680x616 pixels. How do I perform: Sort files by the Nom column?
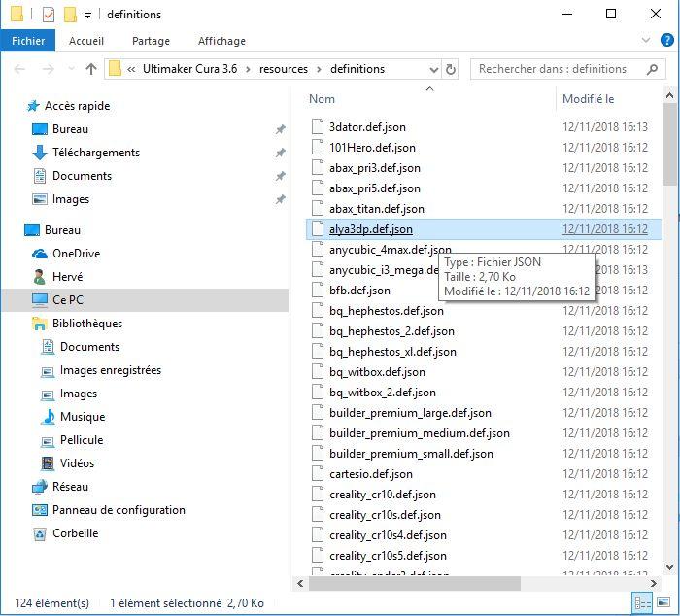point(322,99)
